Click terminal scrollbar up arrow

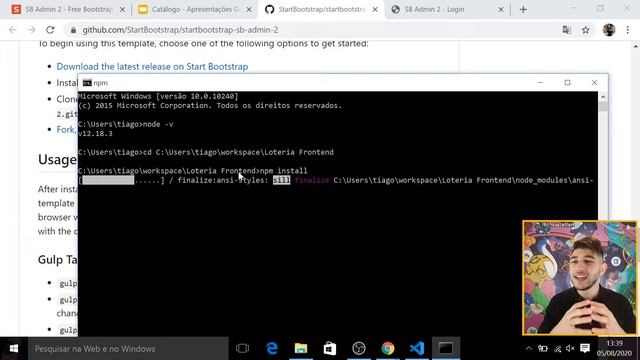point(603,97)
